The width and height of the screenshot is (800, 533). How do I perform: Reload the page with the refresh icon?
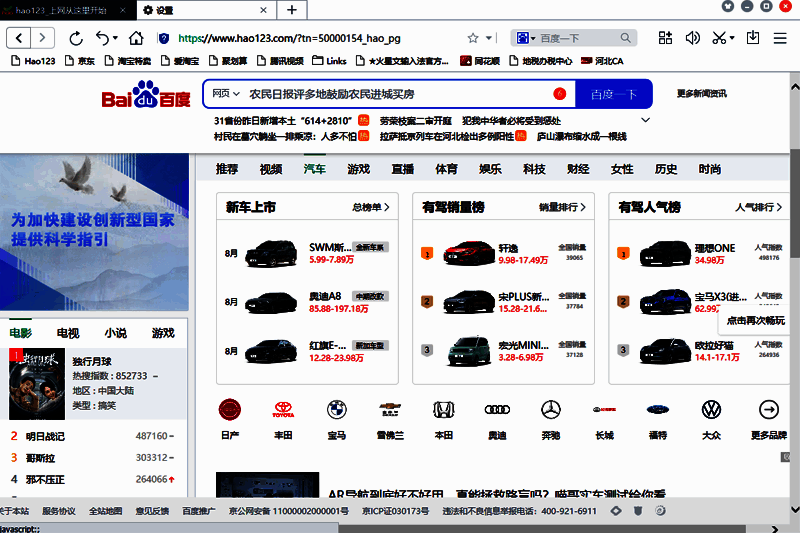coord(76,38)
